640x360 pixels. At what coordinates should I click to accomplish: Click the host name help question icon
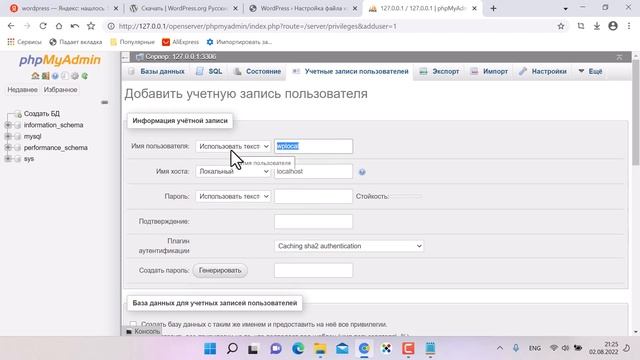pyautogui.click(x=362, y=172)
